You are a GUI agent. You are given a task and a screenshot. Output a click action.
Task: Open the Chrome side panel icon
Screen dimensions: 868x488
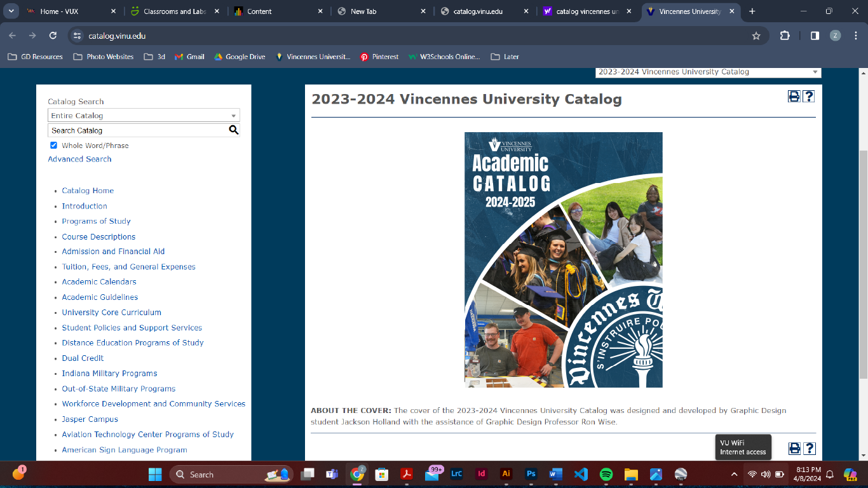815,36
